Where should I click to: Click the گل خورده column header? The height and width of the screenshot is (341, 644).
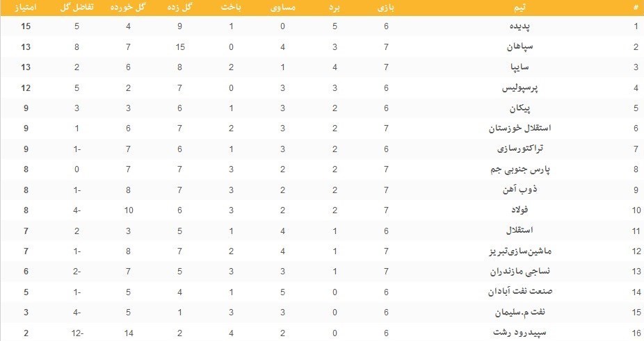[129, 8]
